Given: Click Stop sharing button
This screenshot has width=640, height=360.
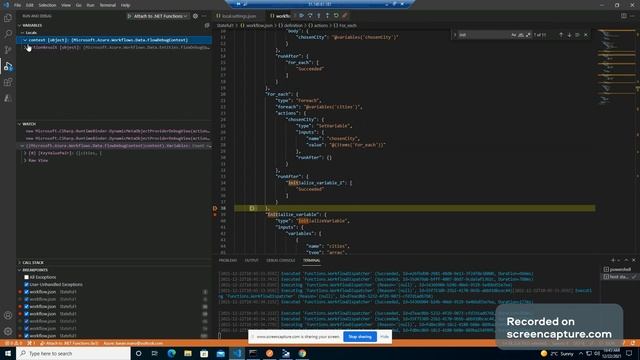Looking at the screenshot, I should pyautogui.click(x=360, y=337).
